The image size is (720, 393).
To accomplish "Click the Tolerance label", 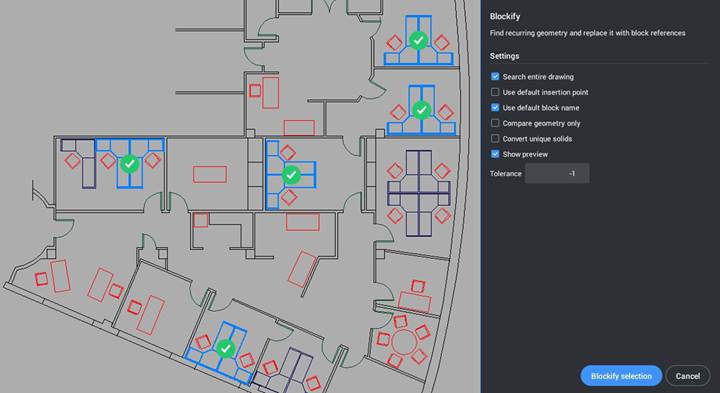I will [x=506, y=174].
